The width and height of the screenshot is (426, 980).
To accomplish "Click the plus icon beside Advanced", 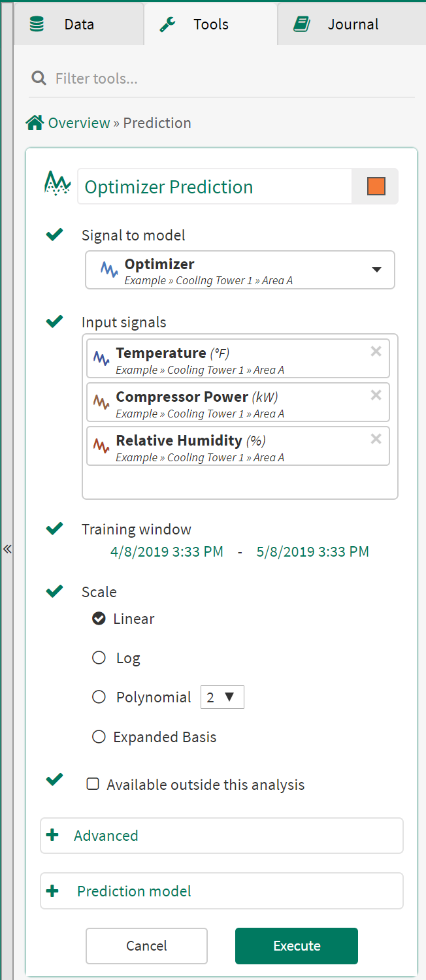I will point(53,836).
